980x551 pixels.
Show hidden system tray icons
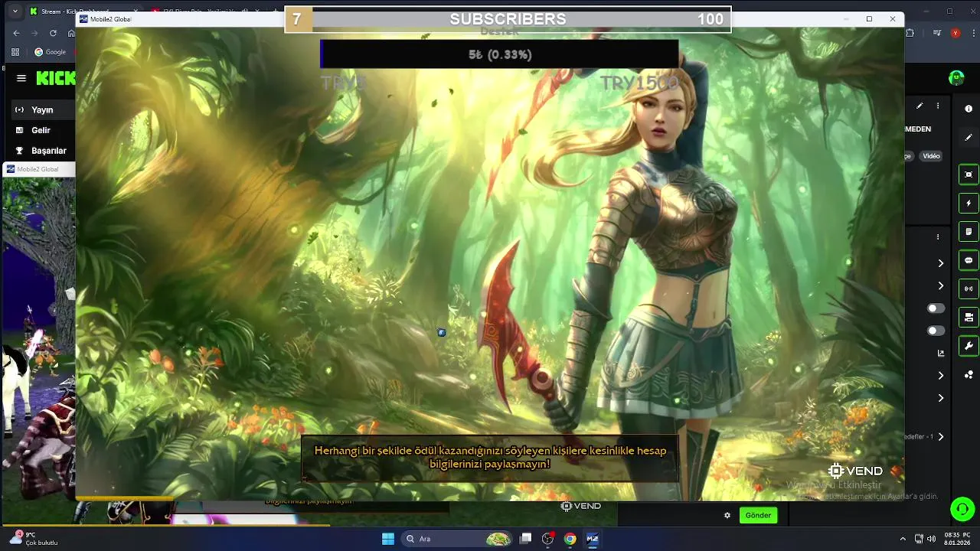click(x=903, y=539)
